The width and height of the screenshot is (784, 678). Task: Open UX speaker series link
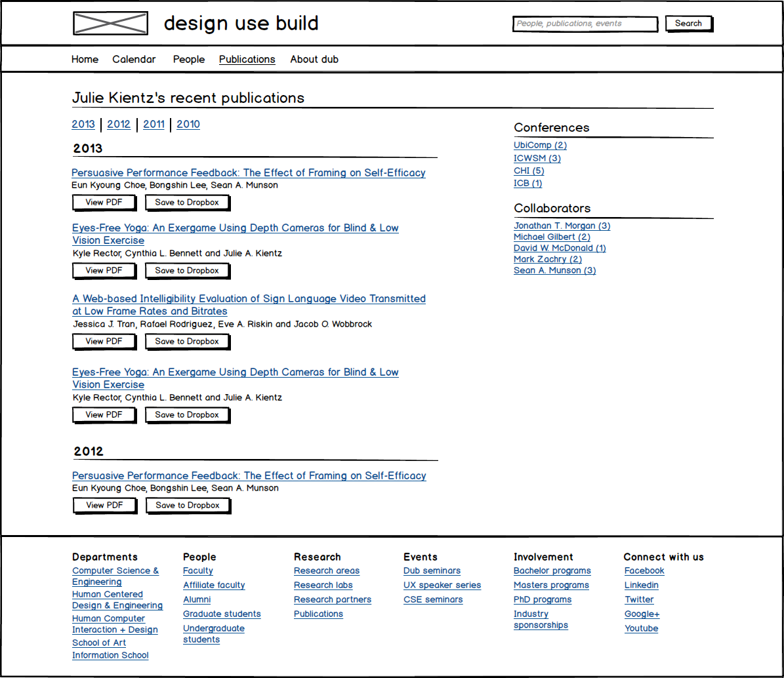click(442, 585)
